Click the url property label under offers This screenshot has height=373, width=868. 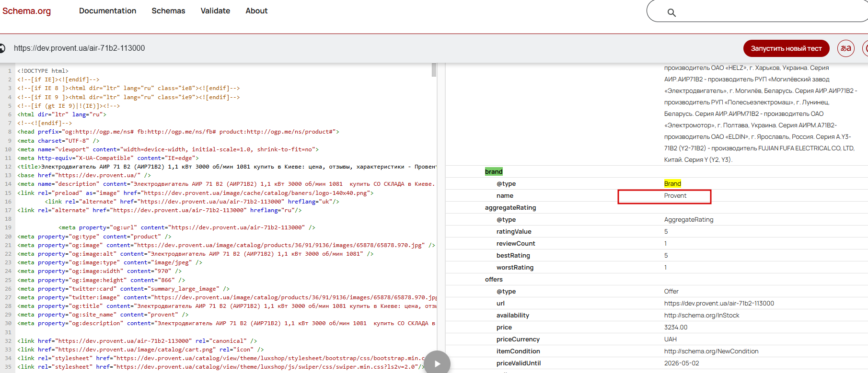click(x=500, y=303)
